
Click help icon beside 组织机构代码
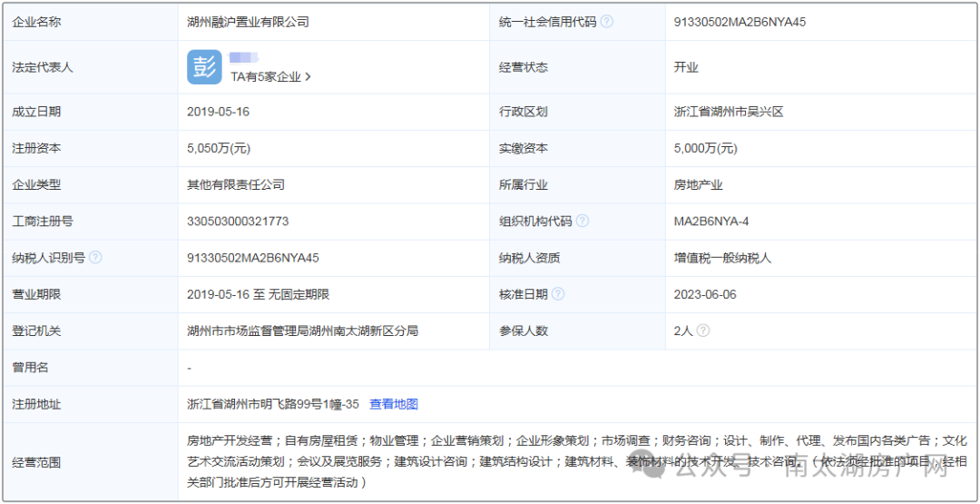(x=582, y=221)
